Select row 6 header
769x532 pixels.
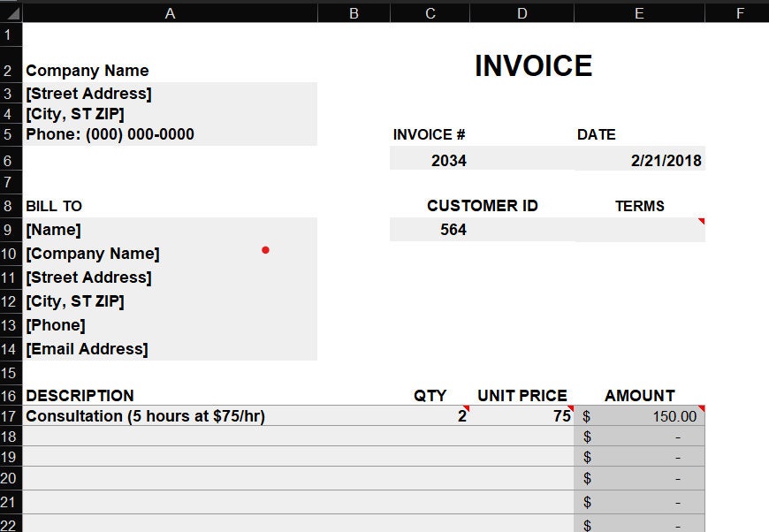tap(11, 158)
